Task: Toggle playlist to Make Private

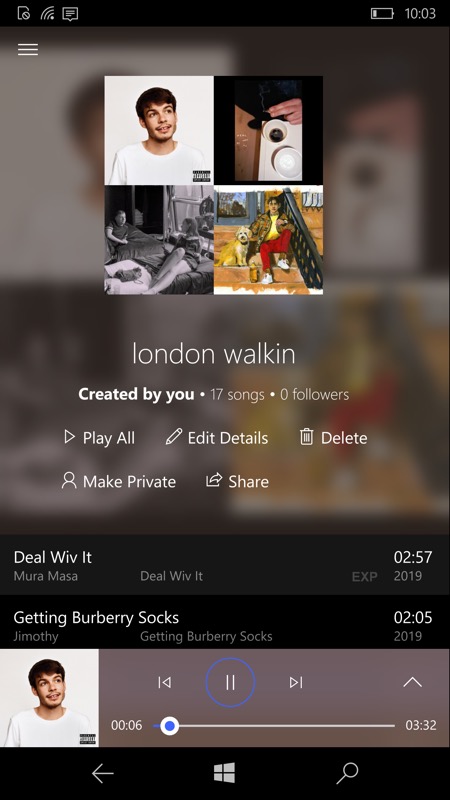Action: click(119, 481)
